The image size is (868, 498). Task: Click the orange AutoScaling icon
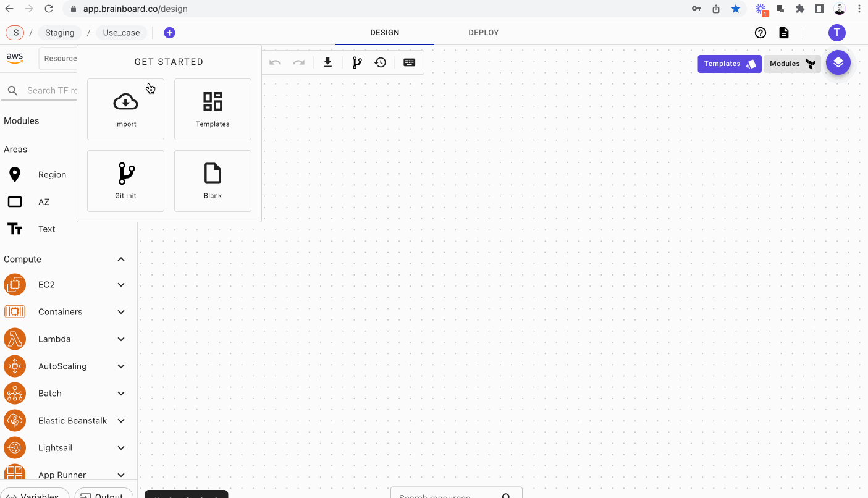[15, 366]
